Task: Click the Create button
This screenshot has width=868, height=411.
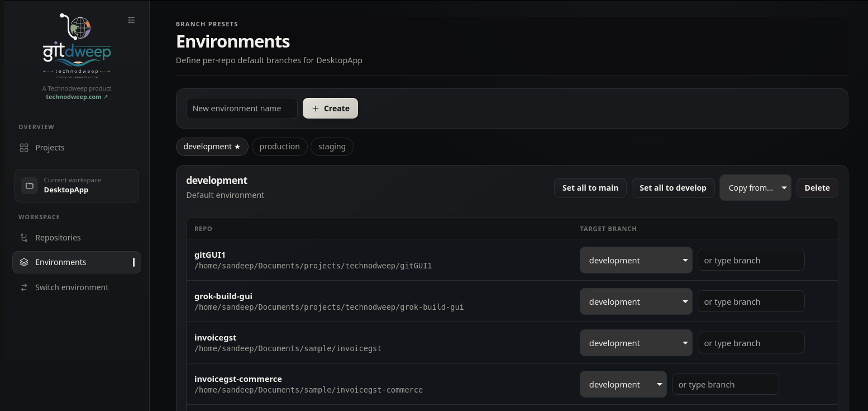Action: tap(330, 108)
